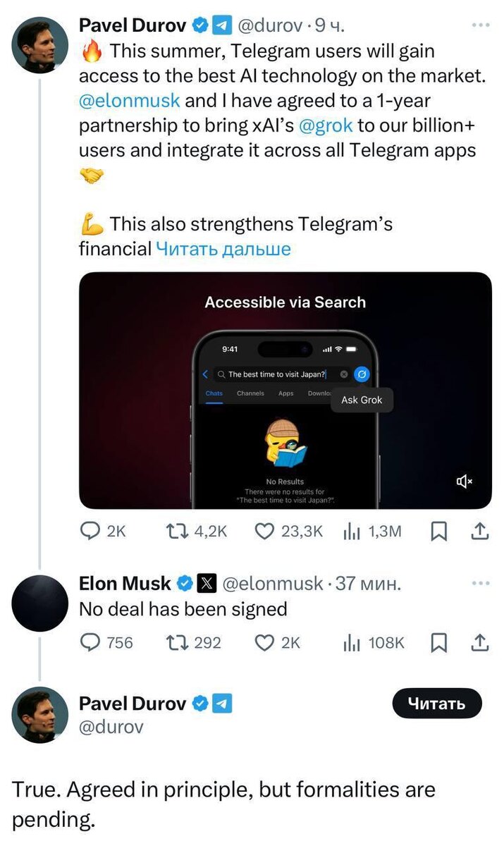
Task: Like Elon Musk's reply
Action: 264,642
